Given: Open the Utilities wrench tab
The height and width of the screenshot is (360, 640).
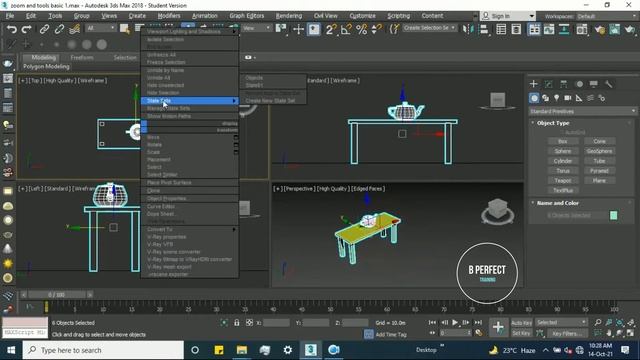Looking at the screenshot, I should [609, 84].
